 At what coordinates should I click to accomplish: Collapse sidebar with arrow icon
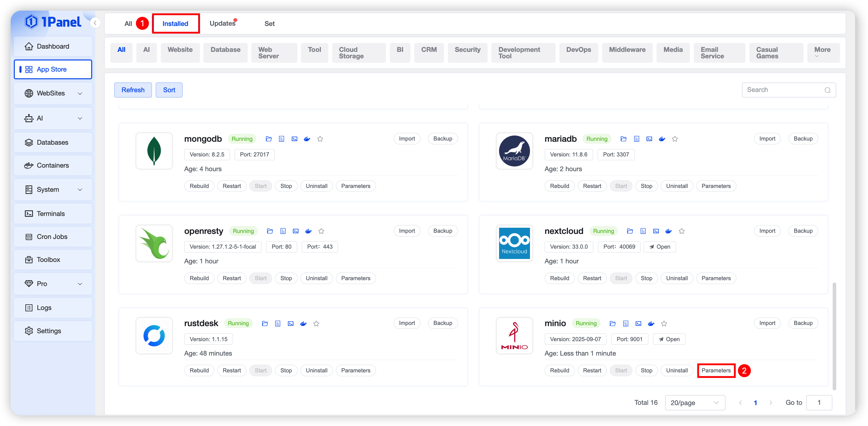tap(95, 23)
